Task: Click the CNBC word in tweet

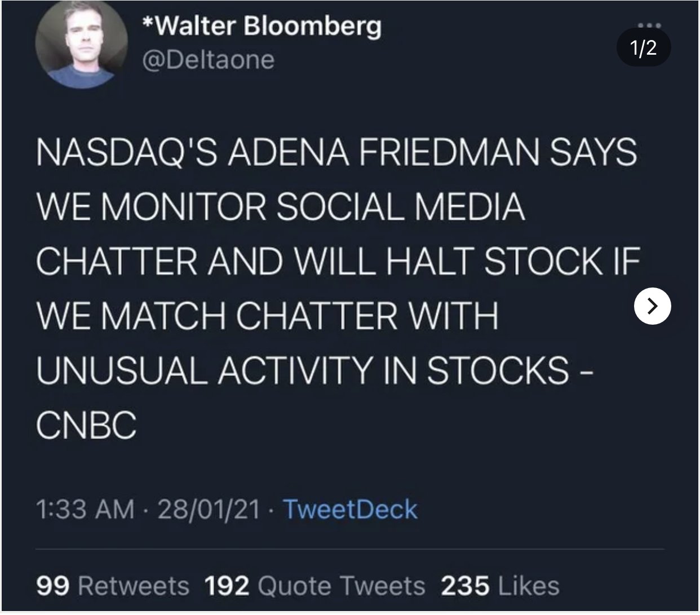Action: click(x=86, y=424)
